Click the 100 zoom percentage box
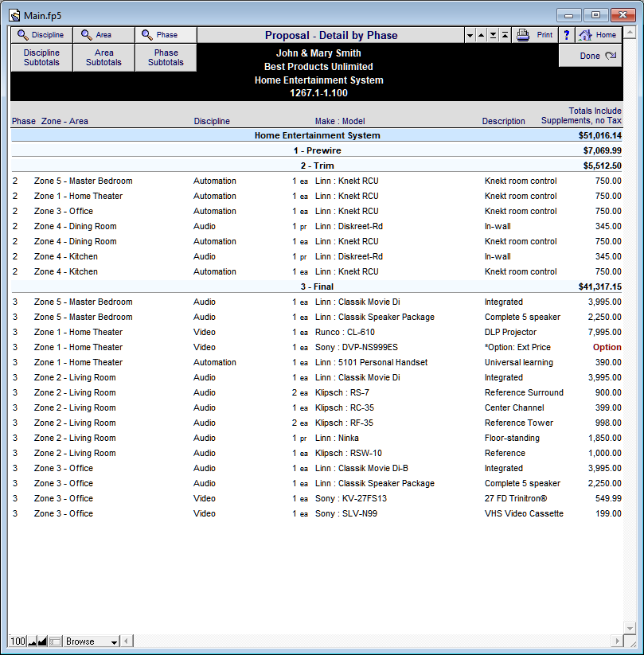This screenshot has width=644, height=655. pos(18,641)
